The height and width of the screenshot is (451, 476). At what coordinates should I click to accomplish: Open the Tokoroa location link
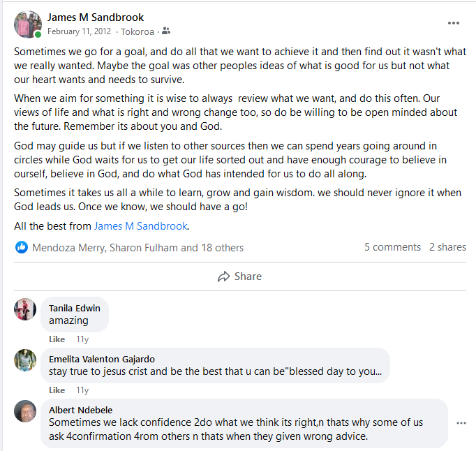pyautogui.click(x=137, y=31)
